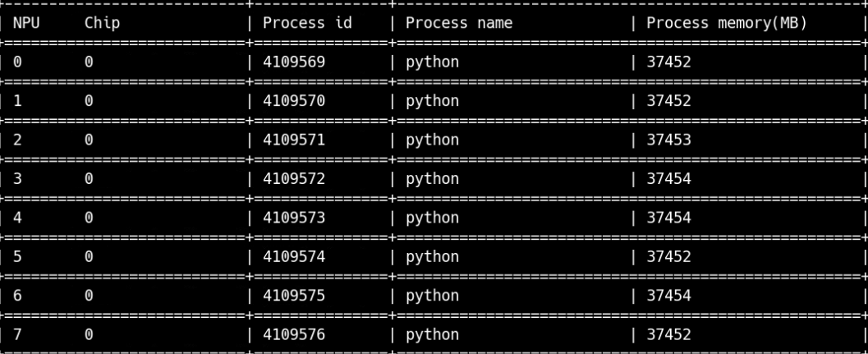This screenshot has width=868, height=354.
Task: Click memory value 37453 for NPU 2
Action: (668, 140)
